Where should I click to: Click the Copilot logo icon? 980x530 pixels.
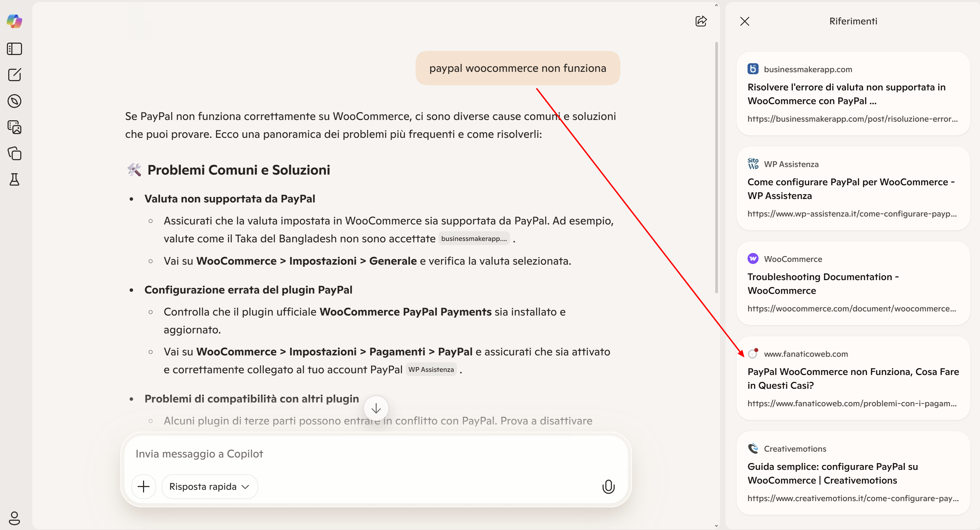coord(14,21)
